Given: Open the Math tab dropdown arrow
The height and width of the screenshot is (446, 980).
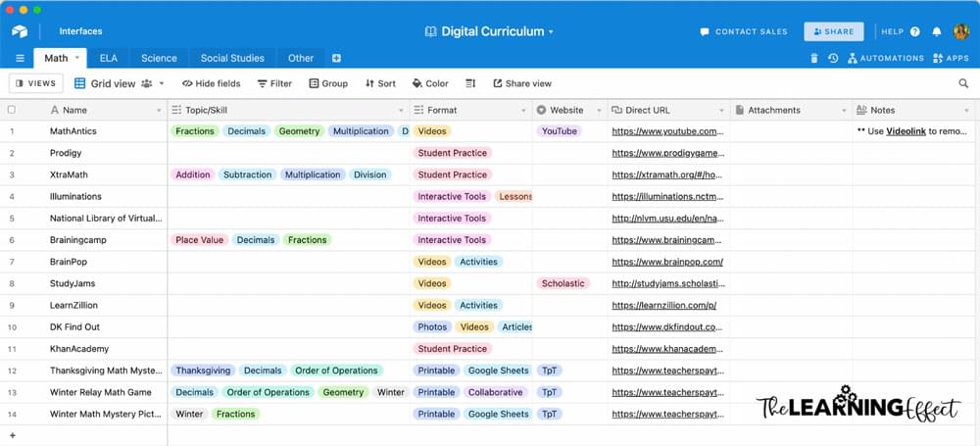Looking at the screenshot, I should [76, 58].
